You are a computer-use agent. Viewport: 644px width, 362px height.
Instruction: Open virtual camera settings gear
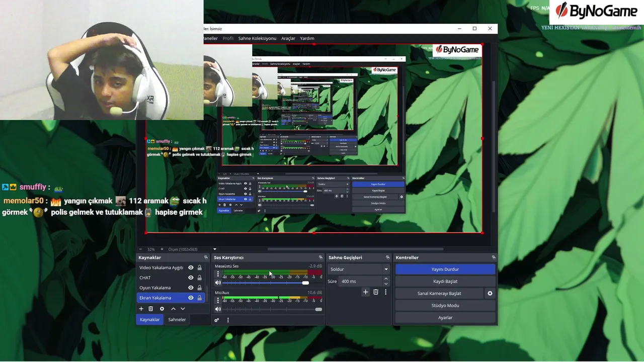coord(490,293)
